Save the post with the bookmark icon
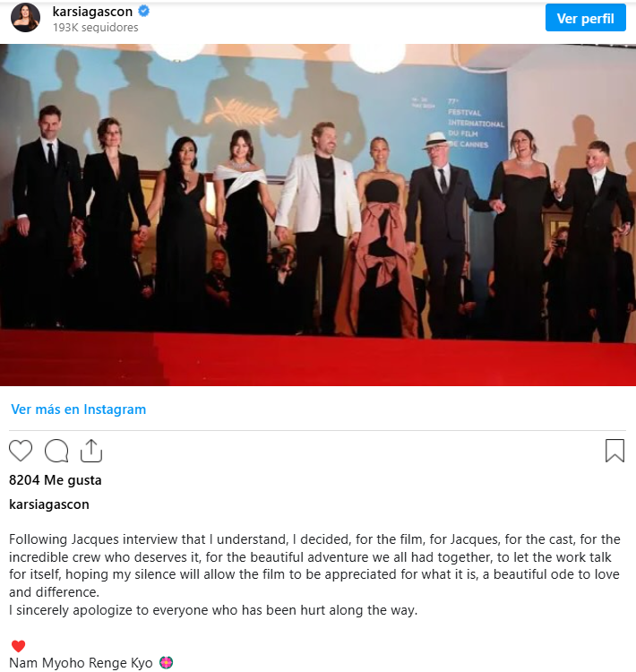636x672 pixels. point(615,451)
